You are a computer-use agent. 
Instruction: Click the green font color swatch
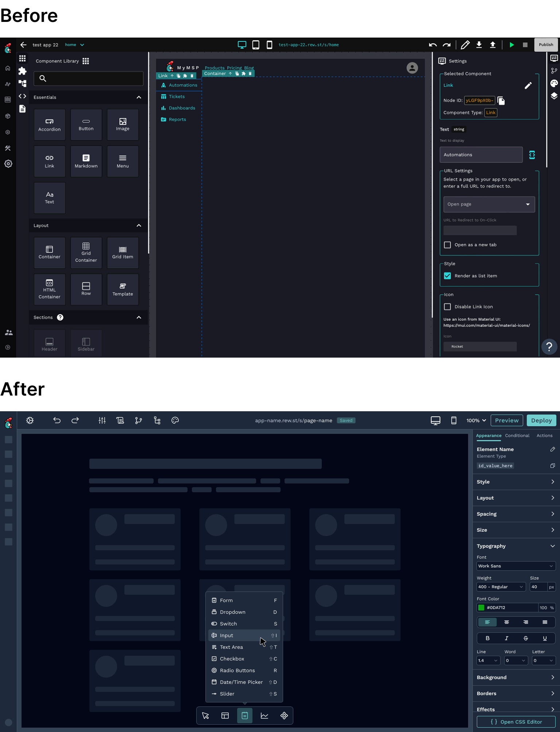[481, 608]
